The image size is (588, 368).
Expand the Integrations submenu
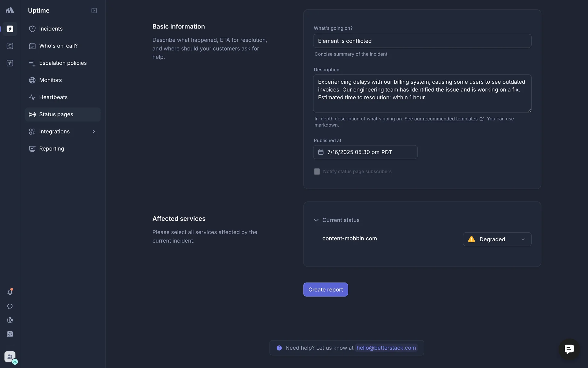point(94,132)
